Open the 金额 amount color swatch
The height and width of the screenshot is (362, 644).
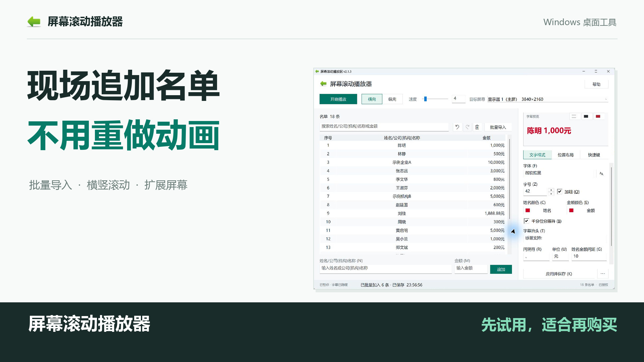point(571,210)
